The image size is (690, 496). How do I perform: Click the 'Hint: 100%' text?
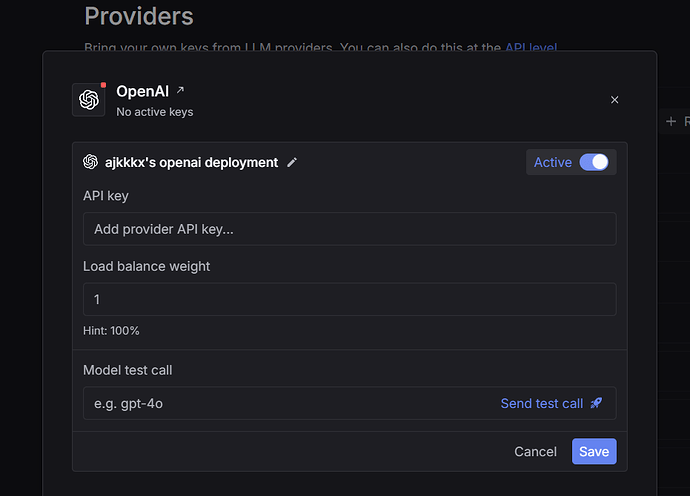111,331
